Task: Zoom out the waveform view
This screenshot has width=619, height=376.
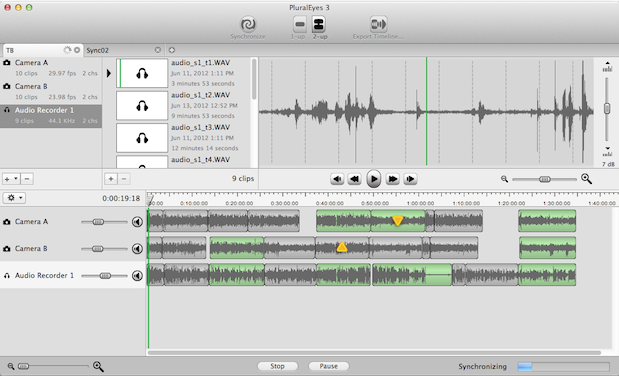Action: [504, 179]
